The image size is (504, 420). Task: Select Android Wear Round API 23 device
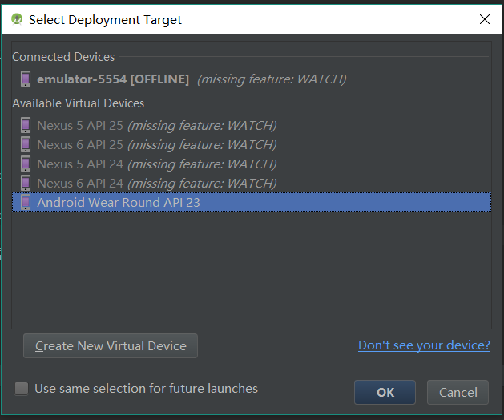[252, 202]
